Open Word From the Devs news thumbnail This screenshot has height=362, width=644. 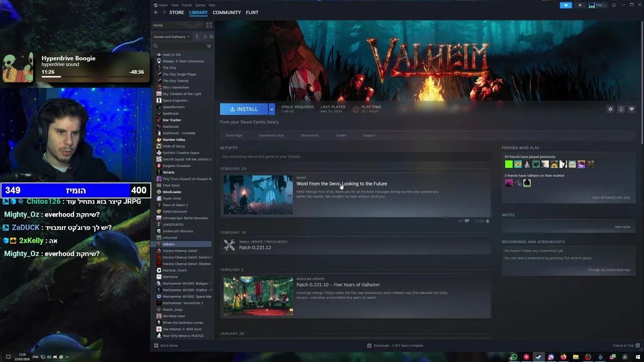click(x=258, y=195)
